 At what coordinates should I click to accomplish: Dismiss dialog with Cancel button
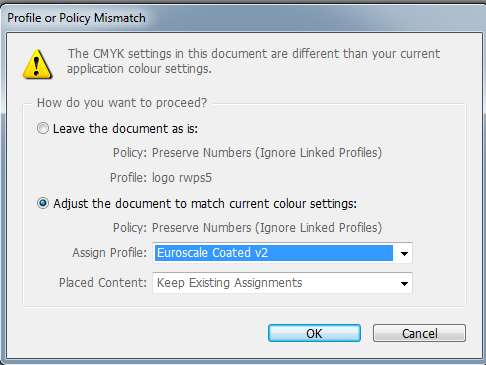[419, 333]
